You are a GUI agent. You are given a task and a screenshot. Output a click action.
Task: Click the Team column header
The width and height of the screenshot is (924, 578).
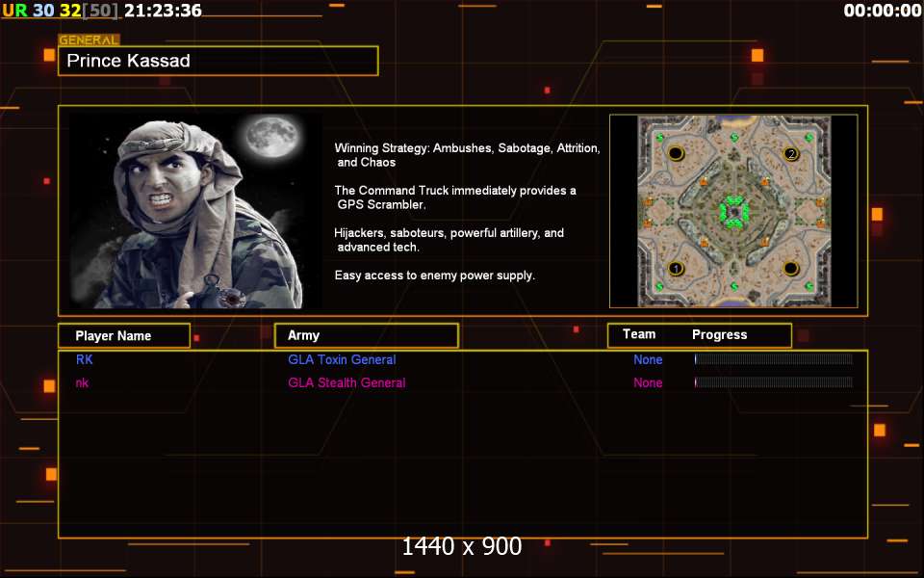639,334
